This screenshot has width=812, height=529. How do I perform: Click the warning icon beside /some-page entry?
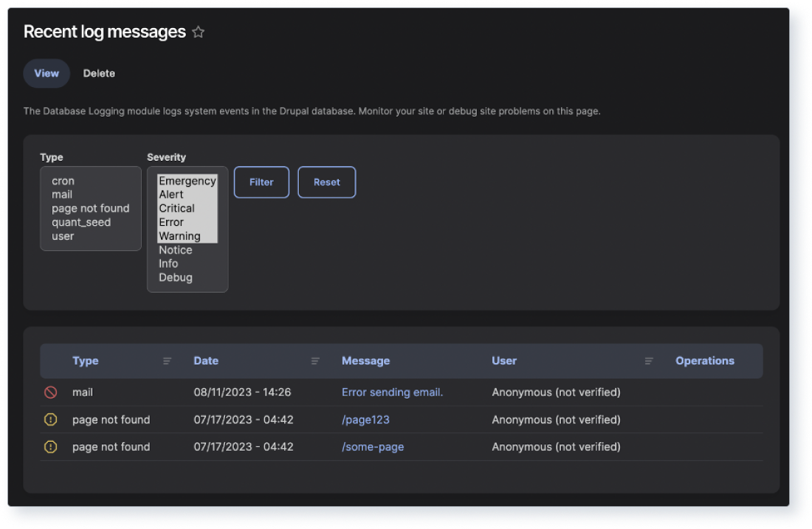50,446
